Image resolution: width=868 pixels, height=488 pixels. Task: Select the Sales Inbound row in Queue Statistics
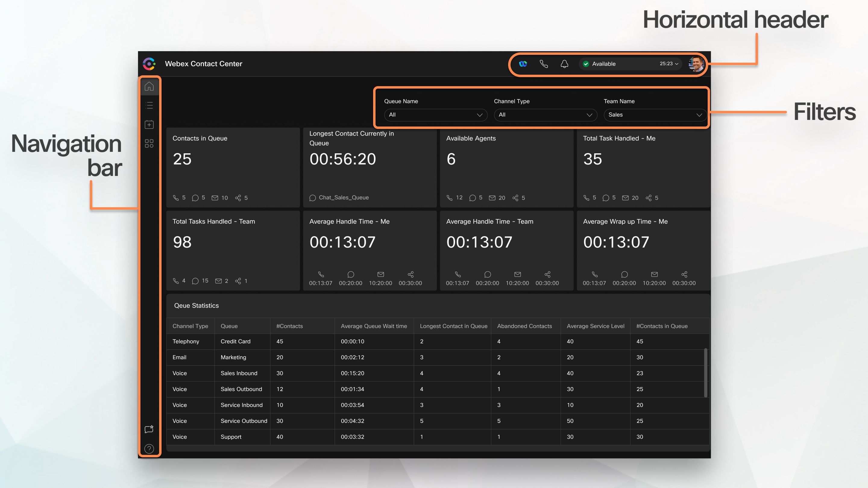coord(239,373)
